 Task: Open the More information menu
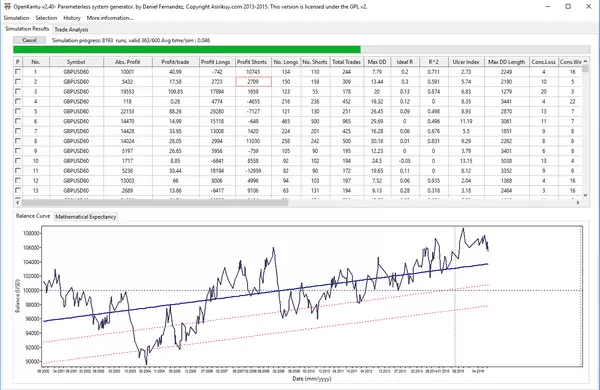point(110,18)
